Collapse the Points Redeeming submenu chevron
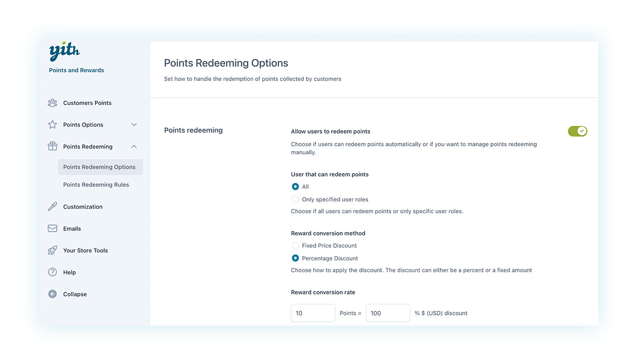This screenshot has width=639, height=364. pyautogui.click(x=134, y=146)
